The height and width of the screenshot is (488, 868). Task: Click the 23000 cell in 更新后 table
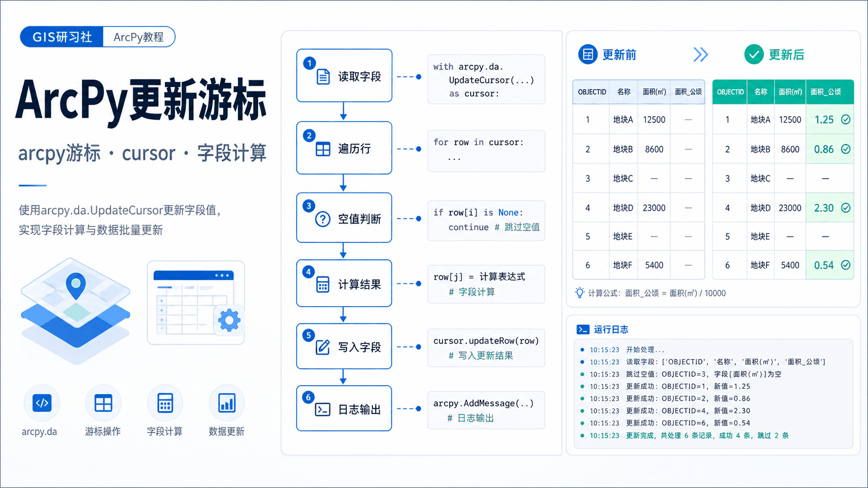(790, 208)
